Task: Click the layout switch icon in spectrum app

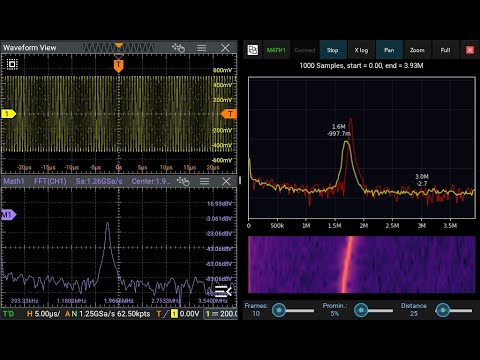Action: coord(253,50)
